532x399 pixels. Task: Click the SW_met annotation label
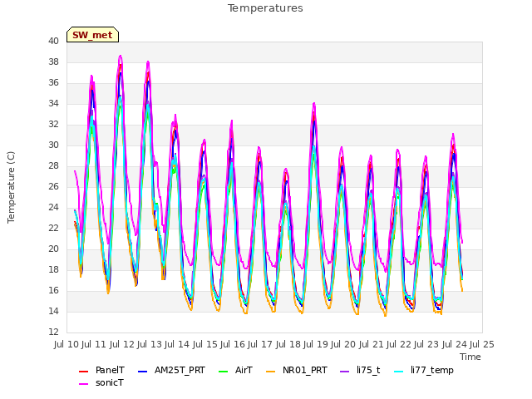pyautogui.click(x=92, y=35)
